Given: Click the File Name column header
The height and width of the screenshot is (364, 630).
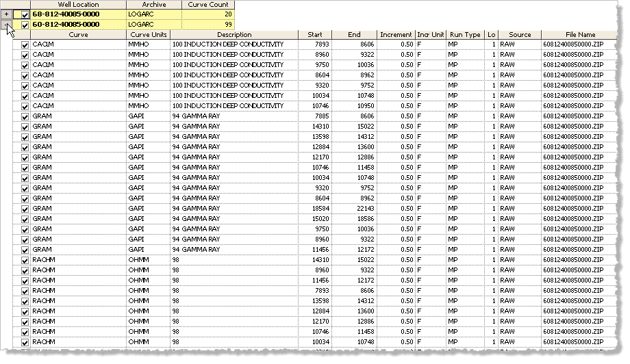Looking at the screenshot, I should pyautogui.click(x=580, y=35).
